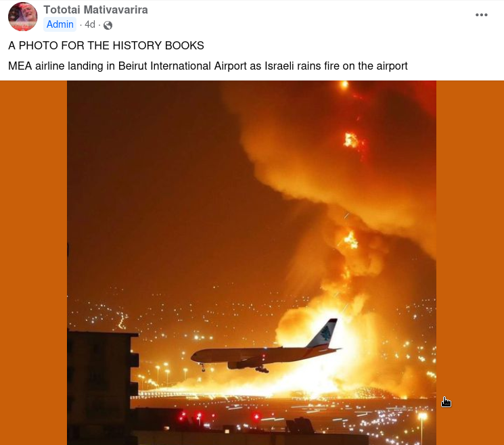Click the street lamp at photo's bottom right
The width and height of the screenshot is (504, 445).
coord(422,429)
